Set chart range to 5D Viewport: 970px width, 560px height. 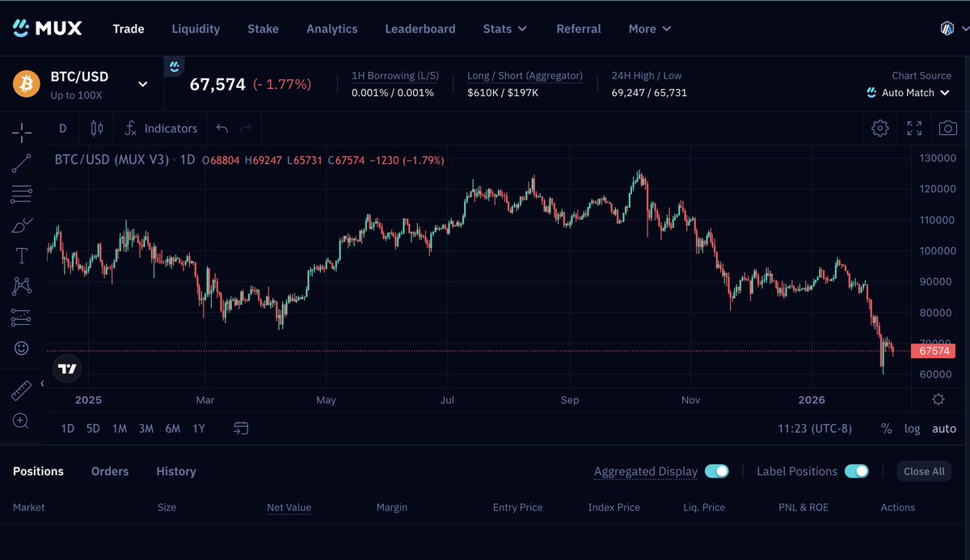pos(93,429)
